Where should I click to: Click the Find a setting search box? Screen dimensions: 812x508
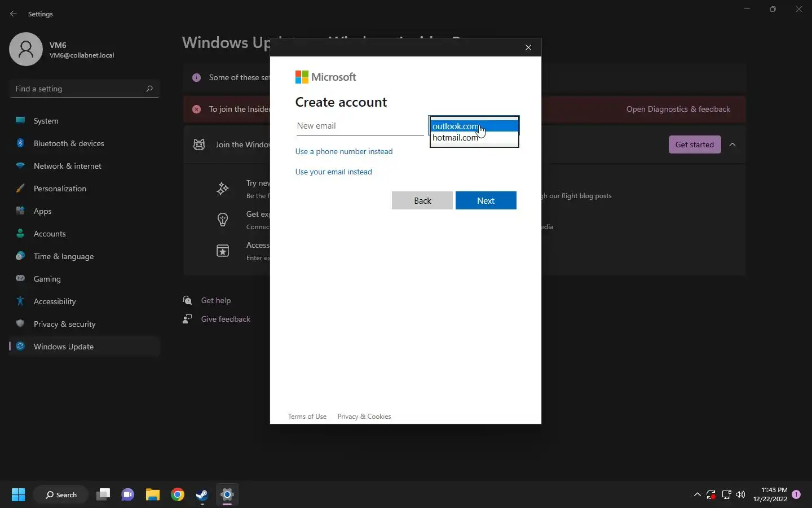(x=85, y=89)
